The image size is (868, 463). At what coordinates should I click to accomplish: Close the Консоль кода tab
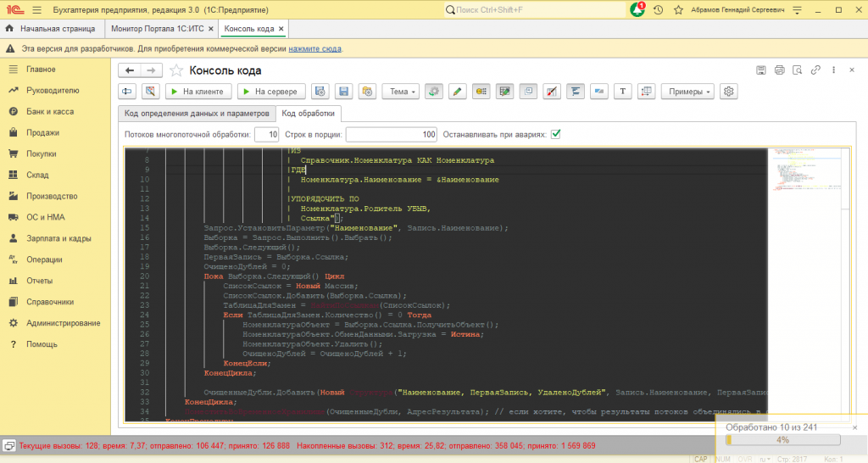tap(281, 29)
